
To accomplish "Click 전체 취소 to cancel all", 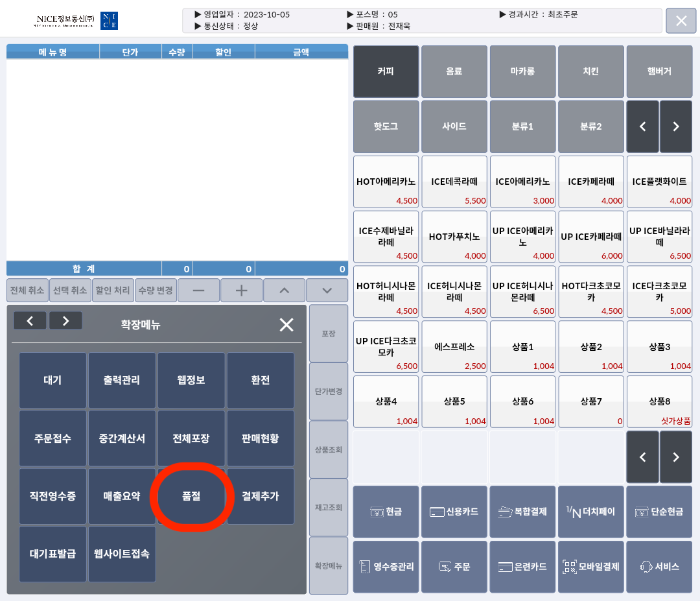I will click(x=27, y=291).
